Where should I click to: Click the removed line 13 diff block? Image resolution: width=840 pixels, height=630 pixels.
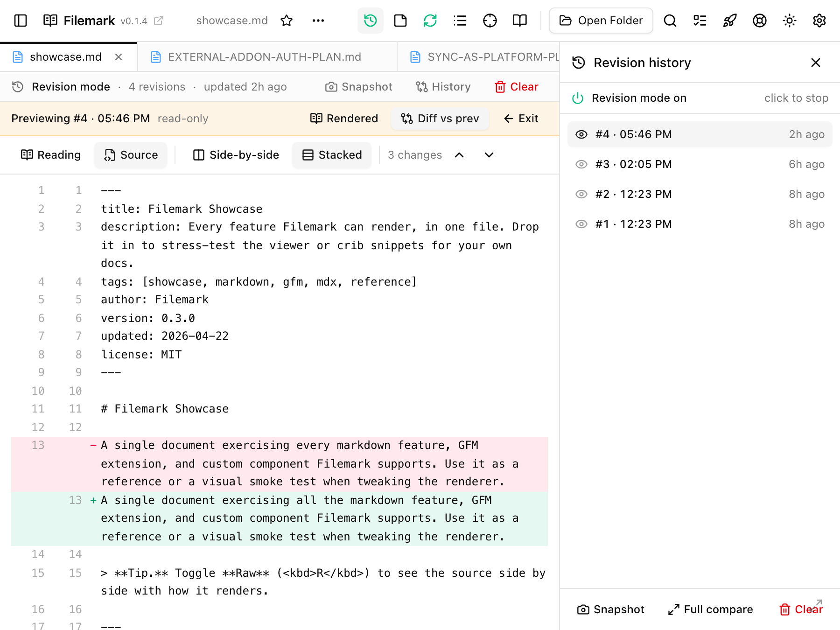click(x=280, y=464)
